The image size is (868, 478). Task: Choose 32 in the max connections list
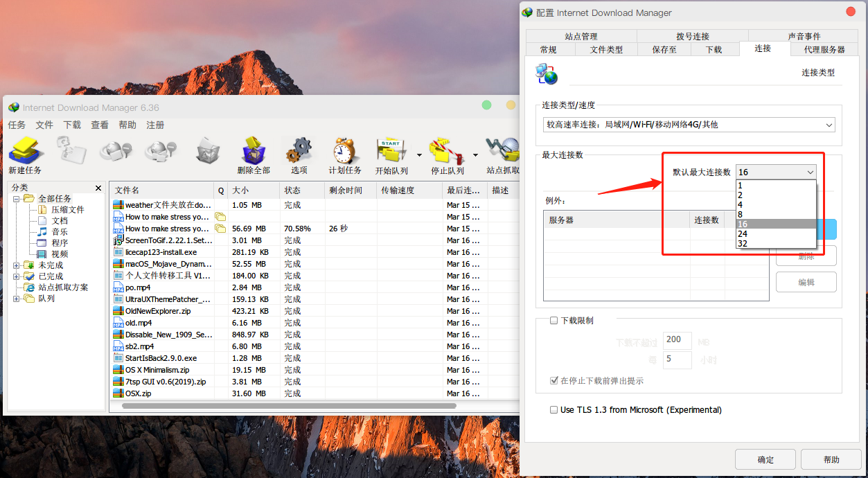[743, 244]
